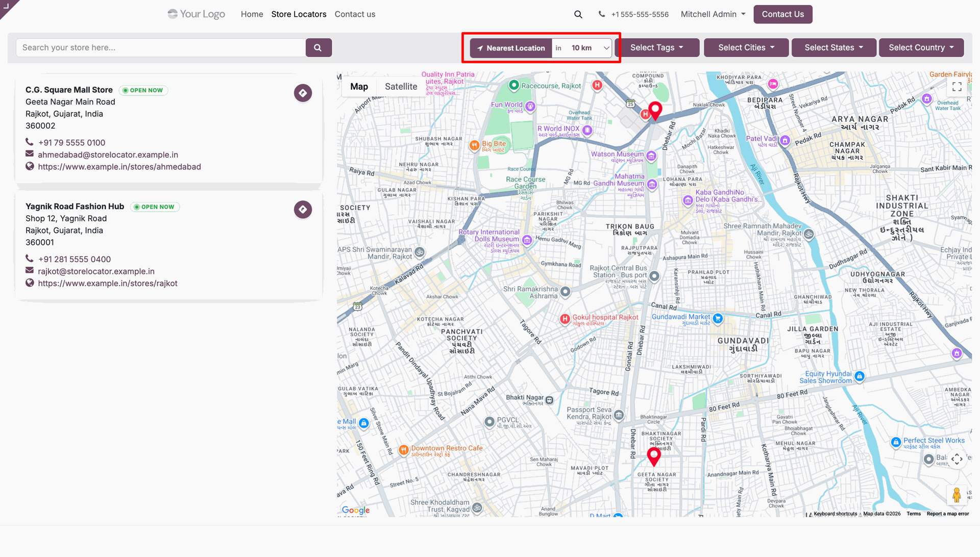980x557 pixels.
Task: Click the Big Bite restaurant marker
Action: [x=474, y=145]
